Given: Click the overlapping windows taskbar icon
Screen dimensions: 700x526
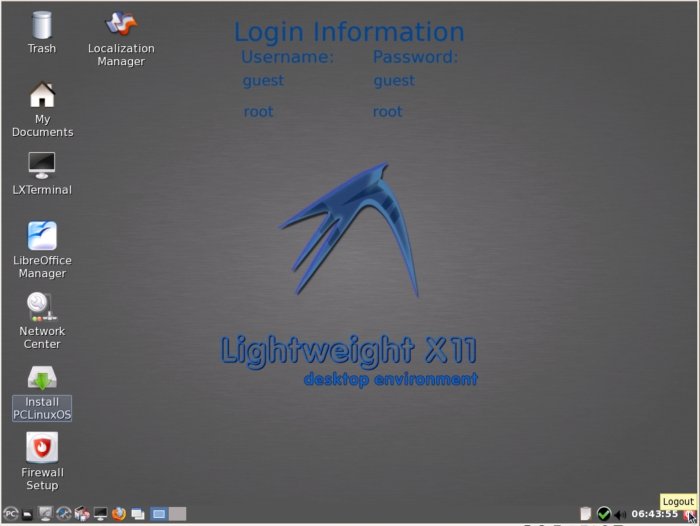Looking at the screenshot, I should [138, 514].
